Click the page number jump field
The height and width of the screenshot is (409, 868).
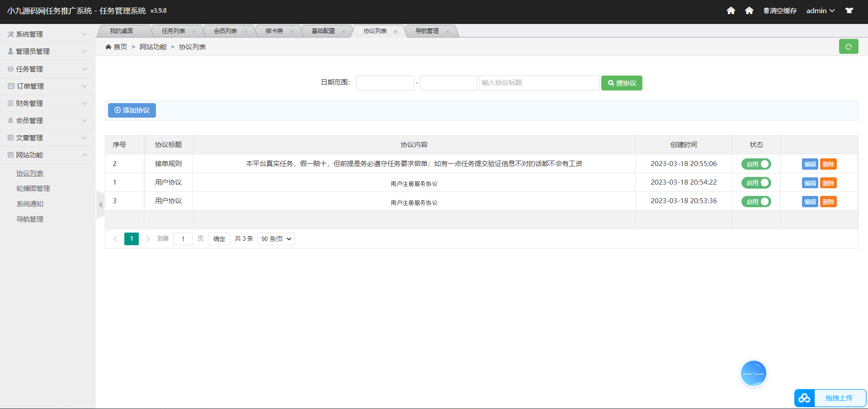pos(183,239)
